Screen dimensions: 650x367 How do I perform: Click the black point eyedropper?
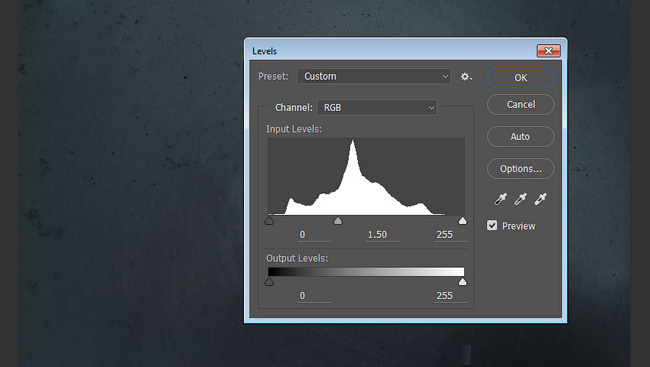coord(500,199)
